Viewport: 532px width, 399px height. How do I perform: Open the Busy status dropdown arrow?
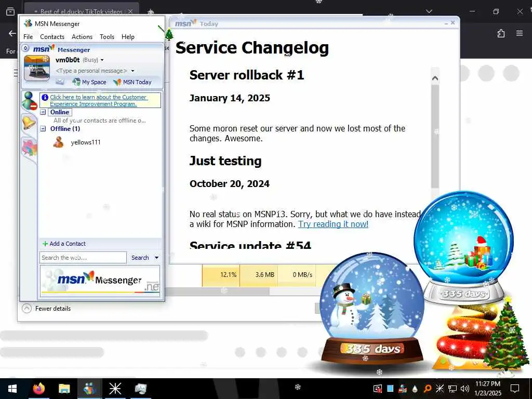click(x=102, y=60)
